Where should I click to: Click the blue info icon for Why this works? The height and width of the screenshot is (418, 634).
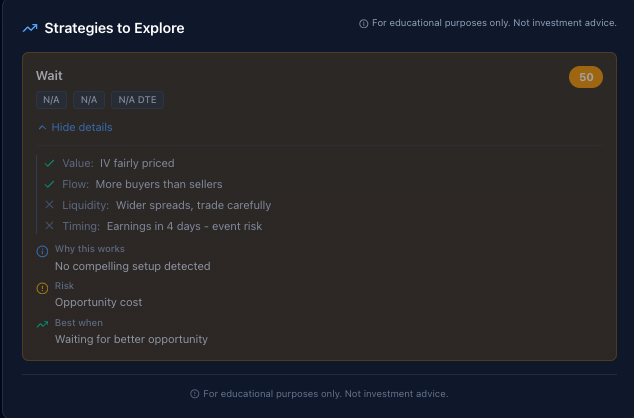pyautogui.click(x=42, y=249)
